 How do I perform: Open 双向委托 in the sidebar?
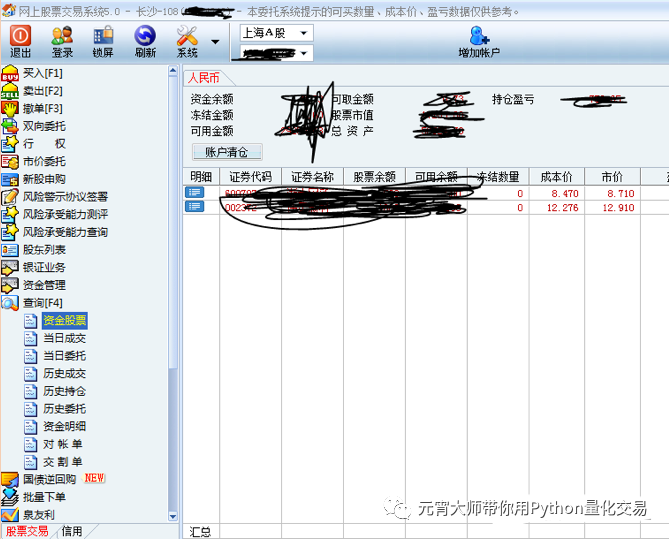pyautogui.click(x=34, y=126)
